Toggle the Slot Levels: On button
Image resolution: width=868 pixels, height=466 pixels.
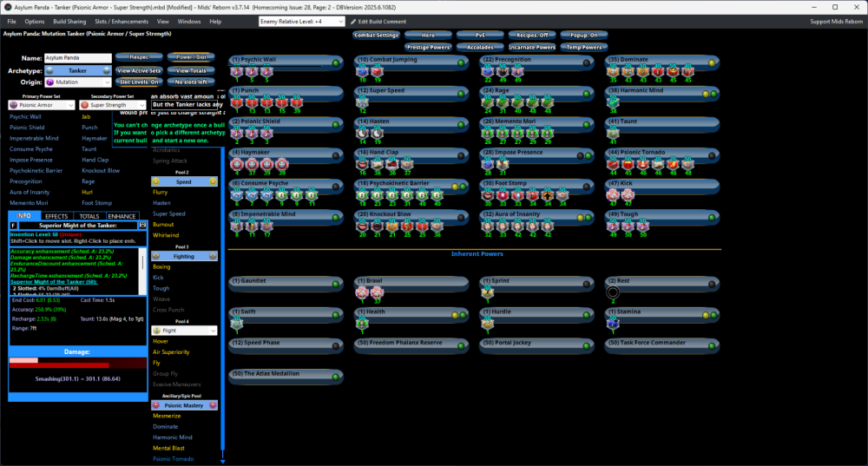(139, 82)
